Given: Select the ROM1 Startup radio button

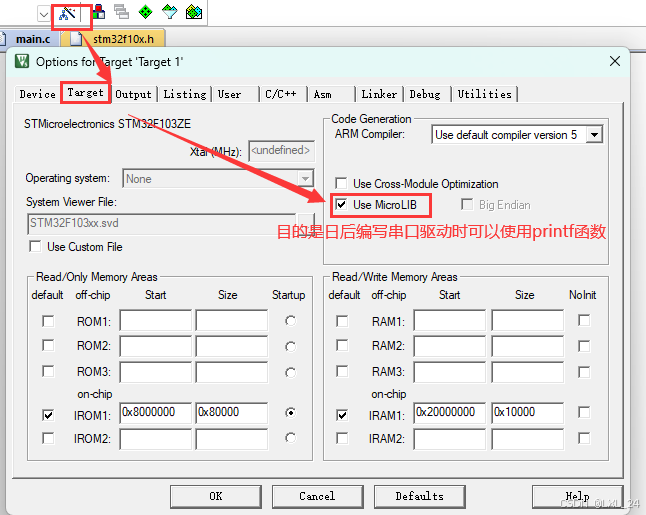Looking at the screenshot, I should (290, 321).
